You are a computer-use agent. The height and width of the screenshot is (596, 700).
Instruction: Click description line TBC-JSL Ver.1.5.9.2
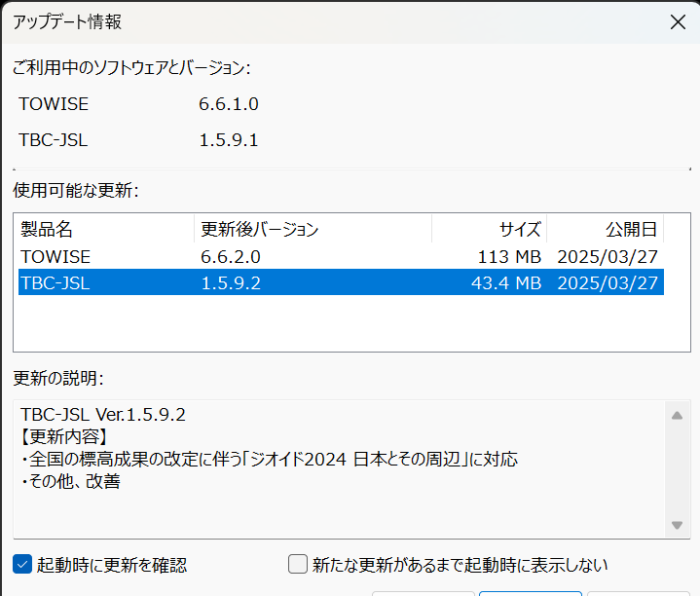[103, 415]
